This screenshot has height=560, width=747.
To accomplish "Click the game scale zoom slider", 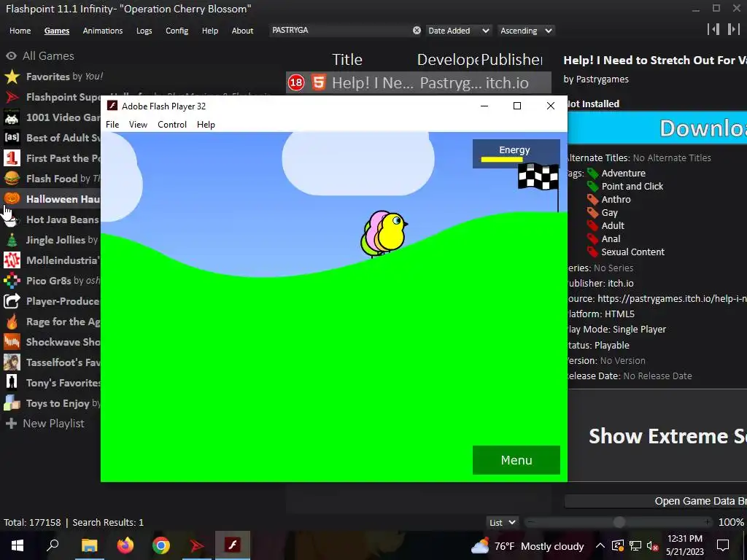I will pyautogui.click(x=619, y=522).
